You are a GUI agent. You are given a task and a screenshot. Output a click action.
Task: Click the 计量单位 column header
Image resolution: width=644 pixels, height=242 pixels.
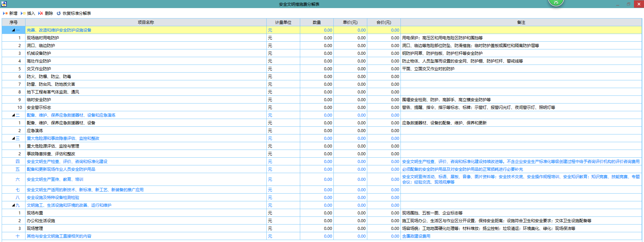point(283,22)
